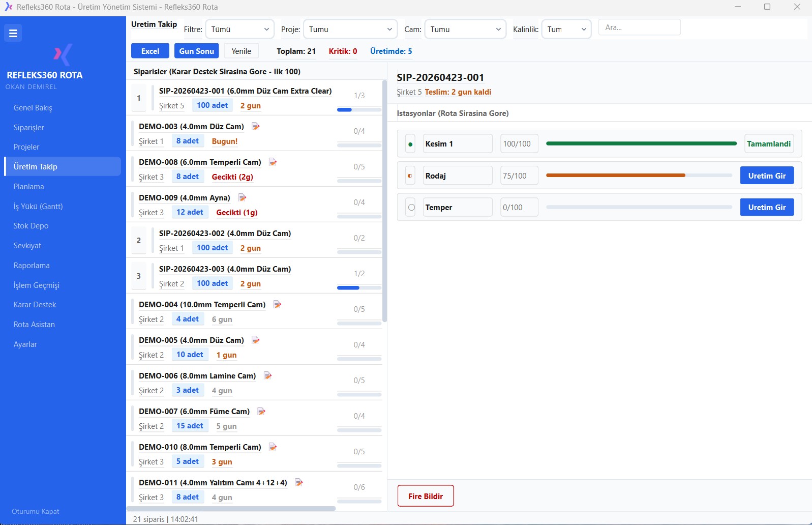Open Stok Depo from the sidebar

pyautogui.click(x=31, y=226)
